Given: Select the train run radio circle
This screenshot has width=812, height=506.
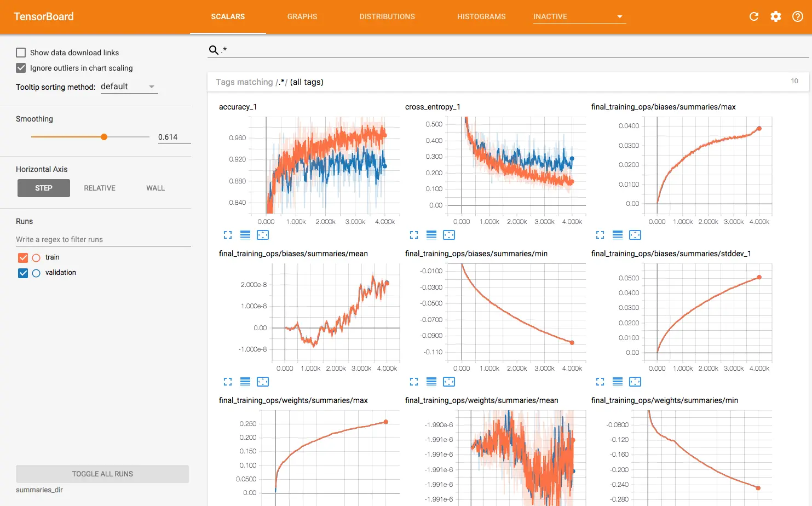Looking at the screenshot, I should 36,257.
